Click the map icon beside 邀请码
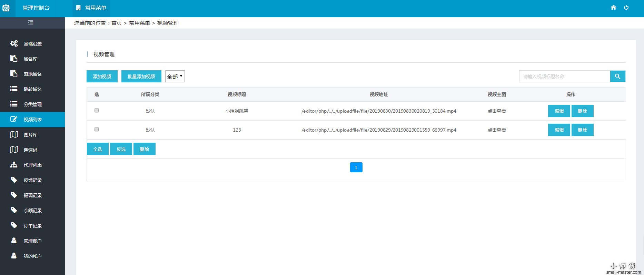The height and width of the screenshot is (275, 644). (x=14, y=150)
